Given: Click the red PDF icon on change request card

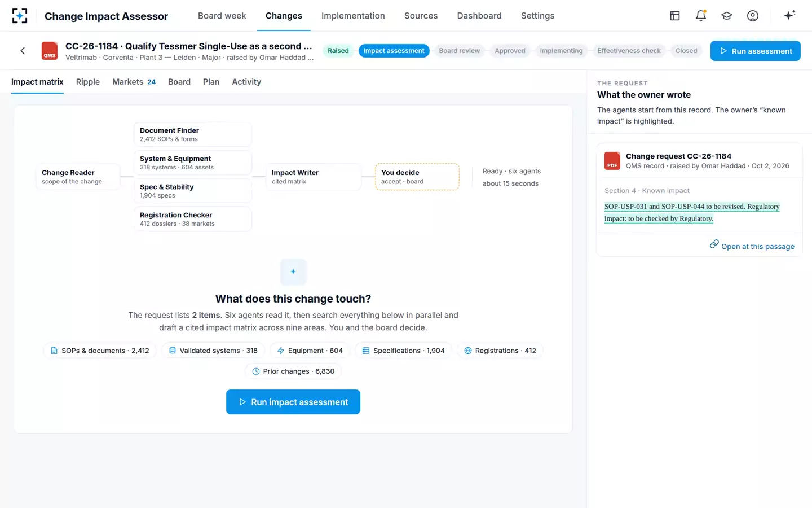Looking at the screenshot, I should tap(612, 161).
